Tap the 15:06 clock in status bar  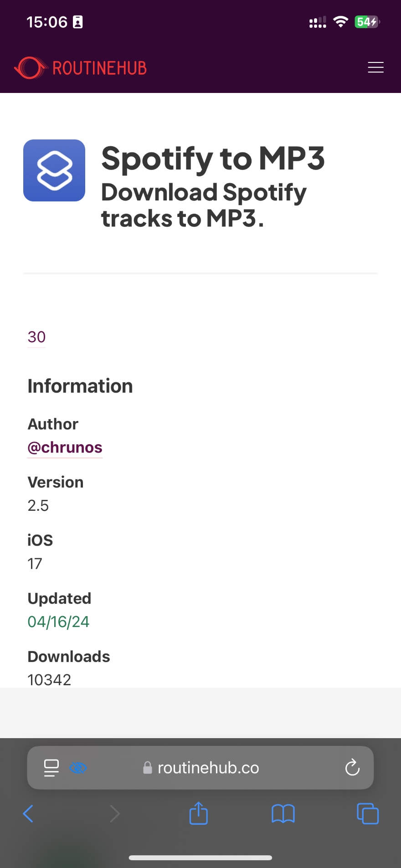(x=47, y=22)
